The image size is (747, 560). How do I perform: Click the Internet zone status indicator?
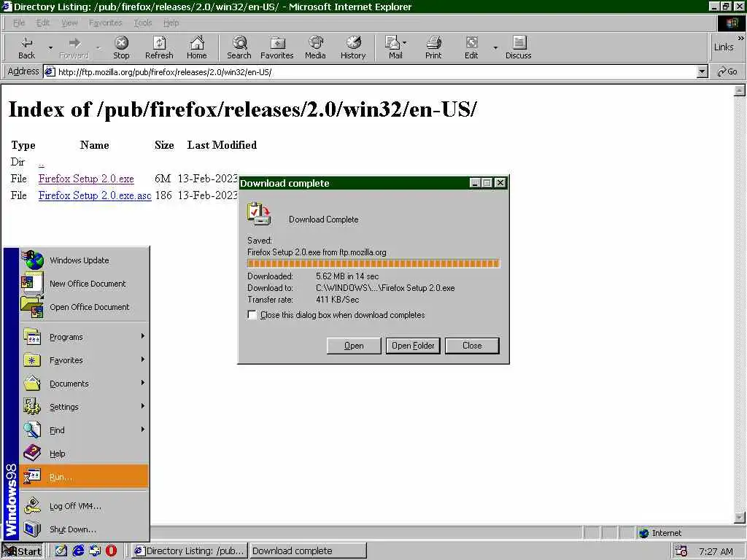pyautogui.click(x=660, y=533)
